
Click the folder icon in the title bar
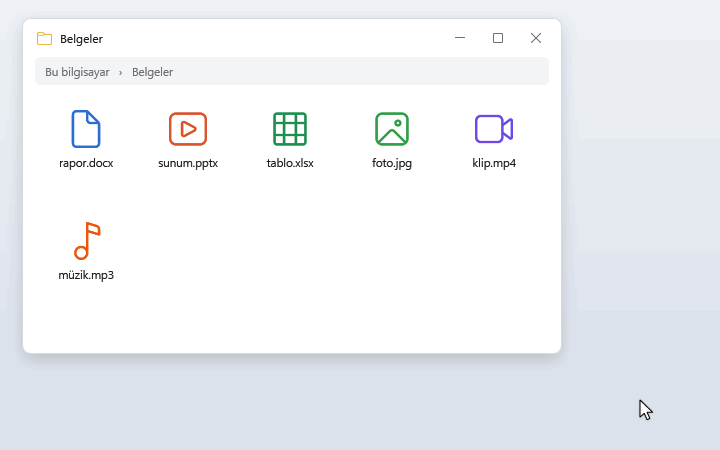(x=45, y=39)
